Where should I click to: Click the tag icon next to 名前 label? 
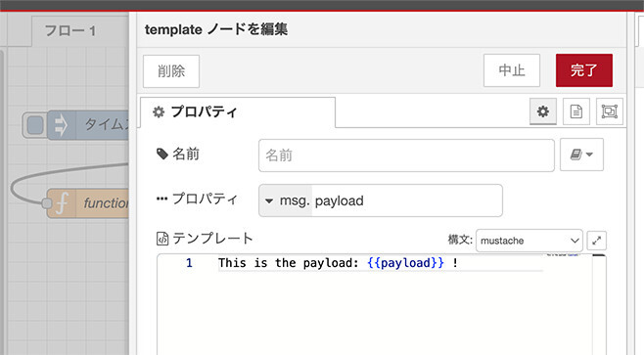click(162, 154)
